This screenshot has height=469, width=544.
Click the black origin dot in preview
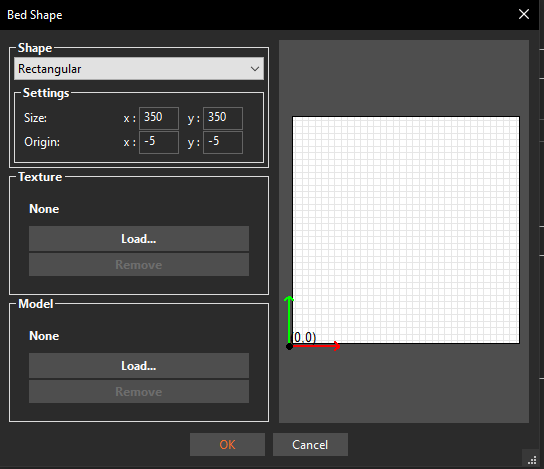pos(289,346)
